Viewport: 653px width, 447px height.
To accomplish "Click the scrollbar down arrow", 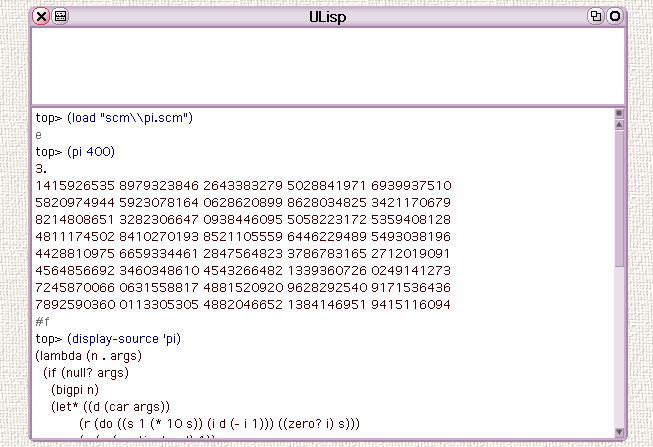I will [619, 432].
